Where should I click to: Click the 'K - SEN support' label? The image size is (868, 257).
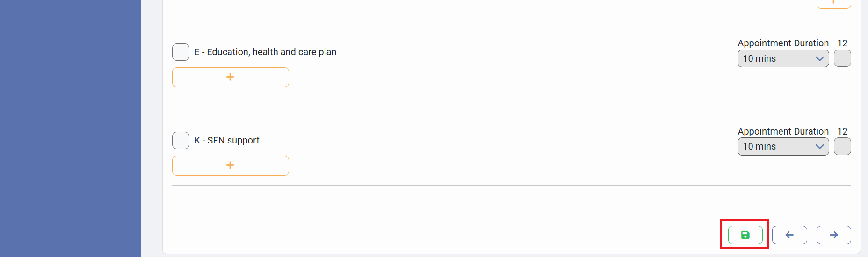[x=227, y=140]
